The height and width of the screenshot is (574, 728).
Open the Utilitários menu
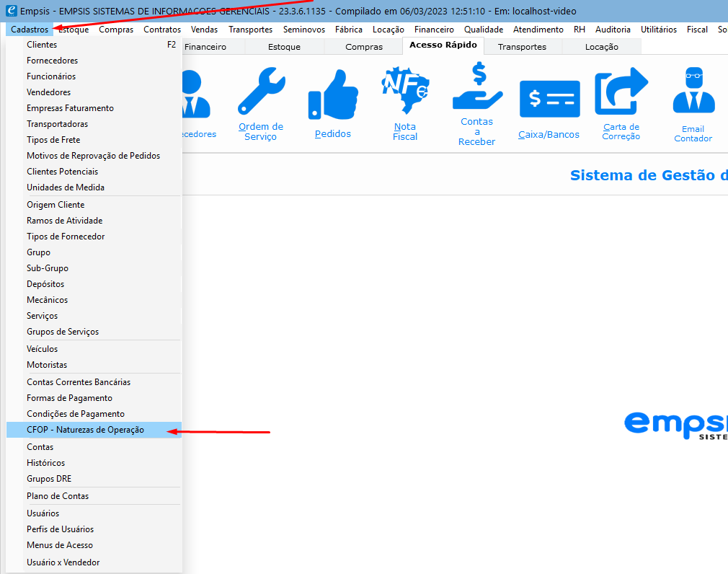(659, 30)
